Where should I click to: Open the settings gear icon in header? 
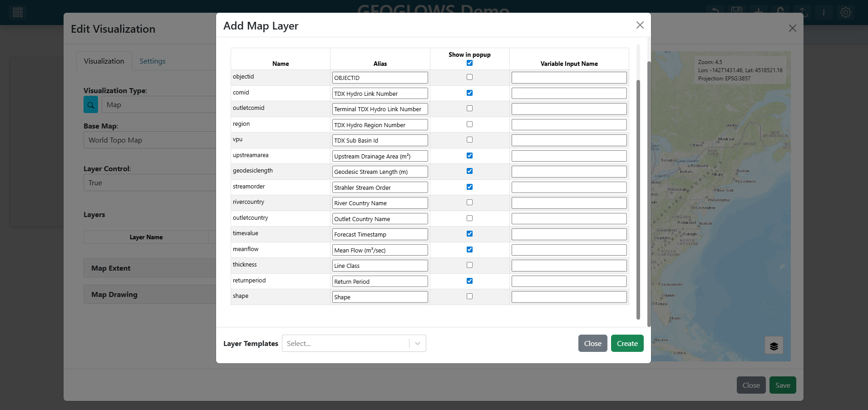(845, 12)
